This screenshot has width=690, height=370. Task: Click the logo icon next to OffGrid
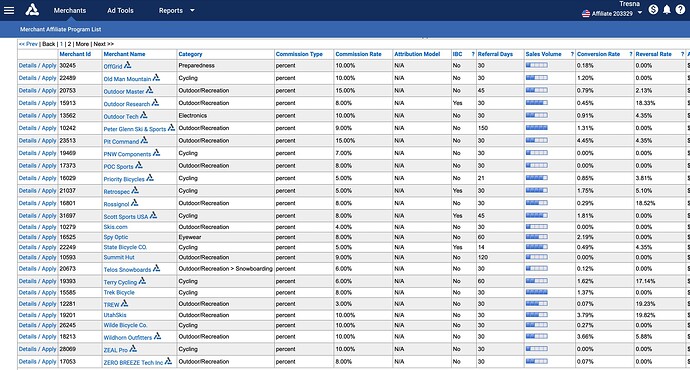(x=128, y=65)
